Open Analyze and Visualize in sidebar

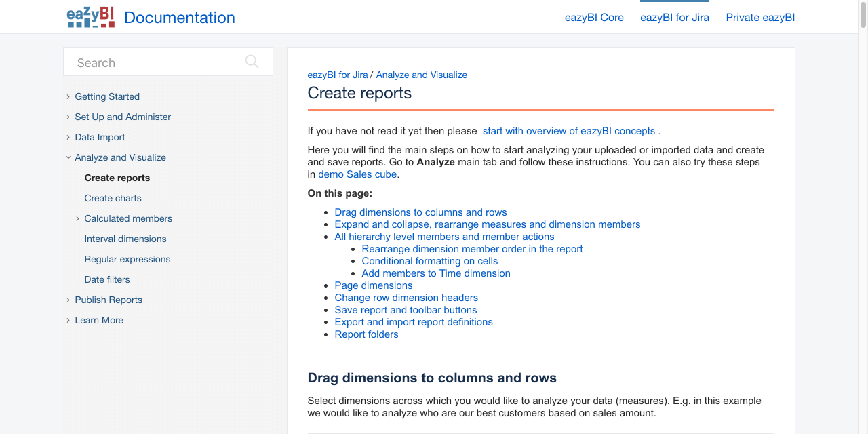point(120,157)
